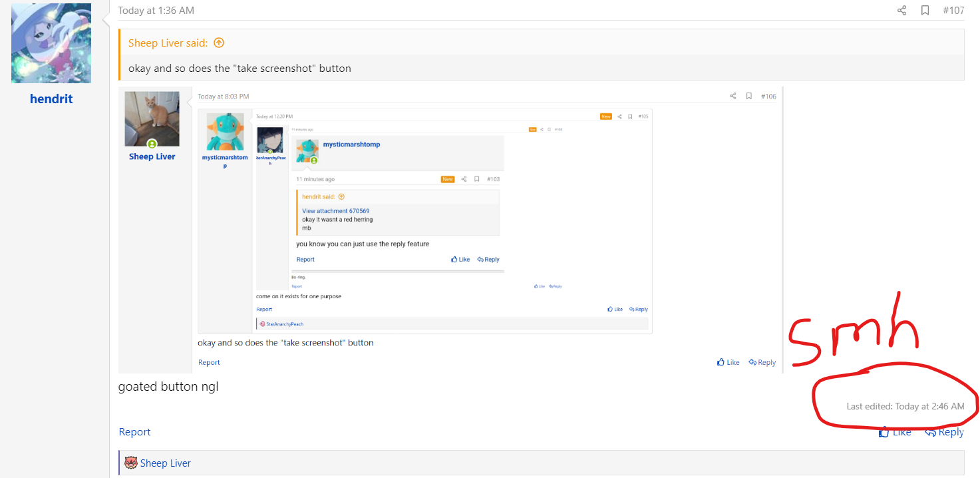The width and height of the screenshot is (980, 478).
Task: Open the #107 post number permalink
Action: (953, 11)
